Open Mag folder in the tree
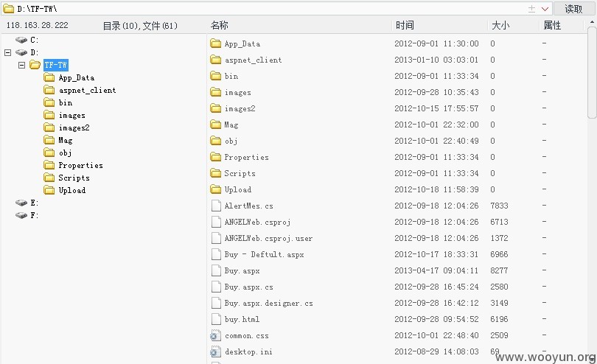This screenshot has height=364, width=597. [65, 141]
